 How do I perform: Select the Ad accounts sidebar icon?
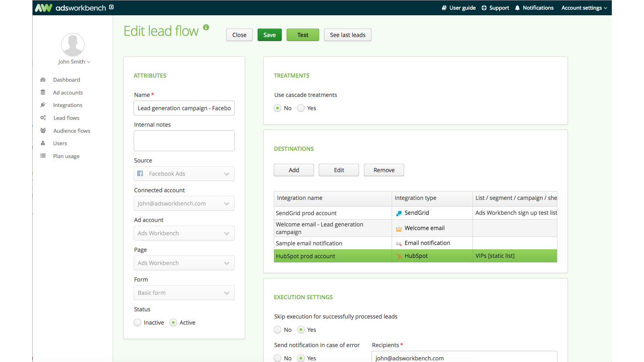point(43,92)
